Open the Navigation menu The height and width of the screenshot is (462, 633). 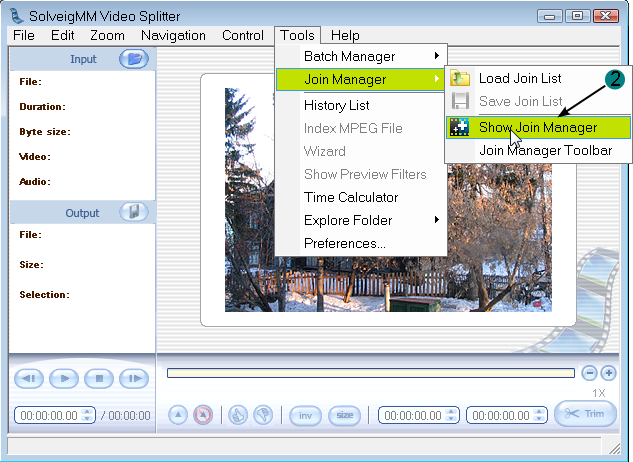(x=173, y=36)
